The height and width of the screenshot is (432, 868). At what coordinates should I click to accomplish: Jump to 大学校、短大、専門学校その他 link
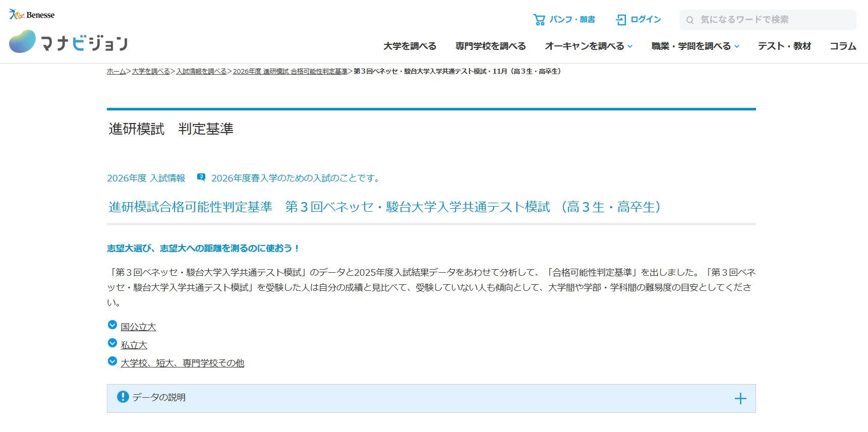tap(182, 363)
